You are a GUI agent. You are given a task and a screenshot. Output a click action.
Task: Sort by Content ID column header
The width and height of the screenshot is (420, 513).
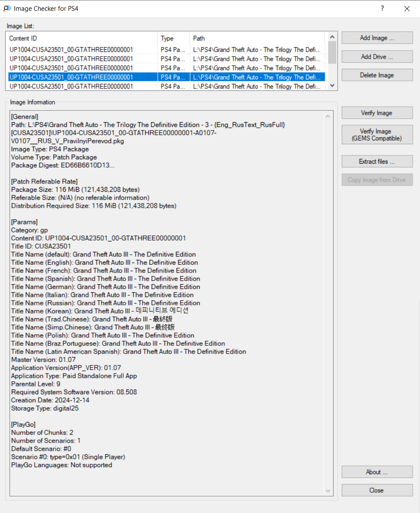coord(82,38)
